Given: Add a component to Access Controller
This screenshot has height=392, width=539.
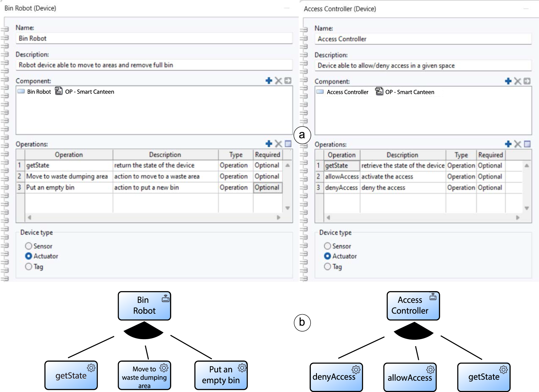Looking at the screenshot, I should (x=508, y=81).
